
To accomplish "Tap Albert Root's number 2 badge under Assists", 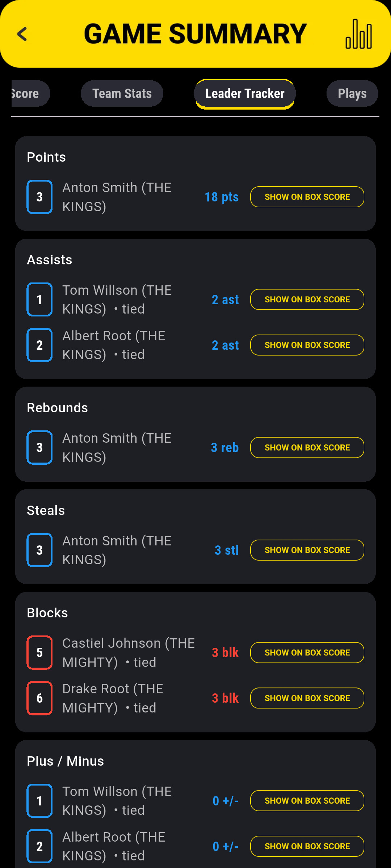I will (39, 345).
